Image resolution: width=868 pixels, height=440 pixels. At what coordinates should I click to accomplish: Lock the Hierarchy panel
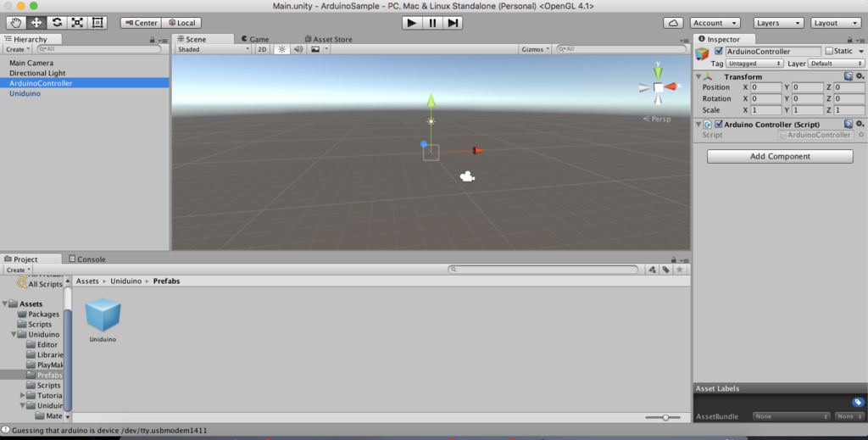point(153,40)
